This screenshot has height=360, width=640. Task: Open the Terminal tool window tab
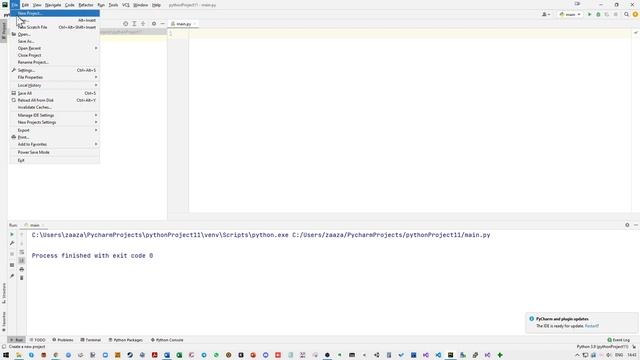tap(91, 340)
